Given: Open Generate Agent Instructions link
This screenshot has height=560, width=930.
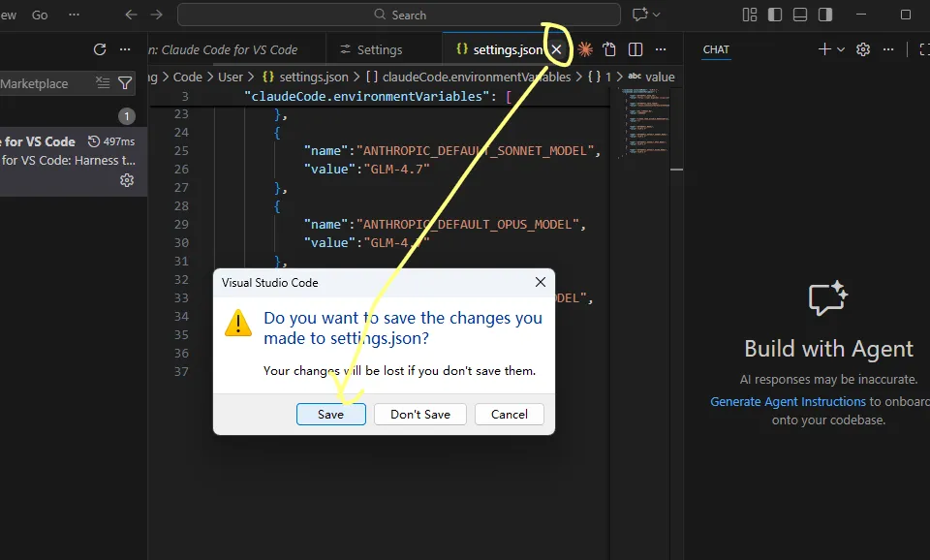Looking at the screenshot, I should (788, 402).
